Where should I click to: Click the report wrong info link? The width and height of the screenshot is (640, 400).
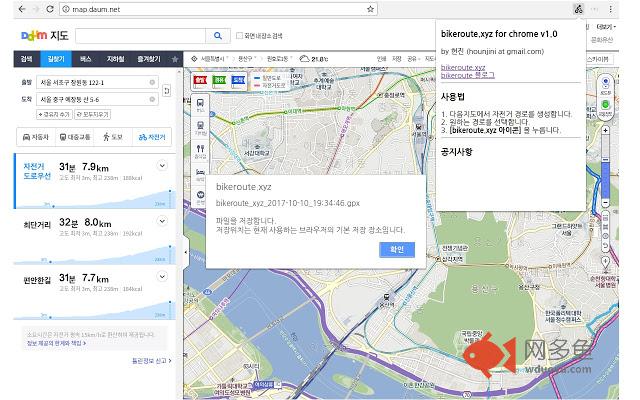coord(151,361)
